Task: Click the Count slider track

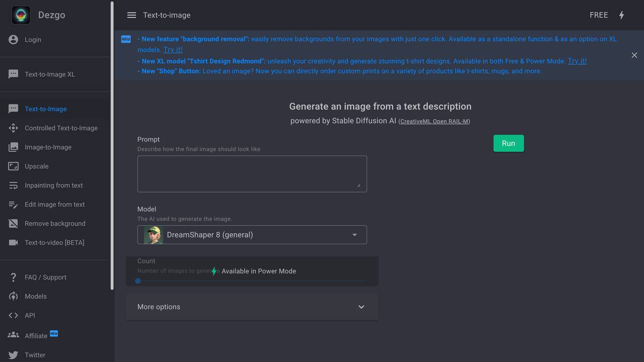Action: pos(252,281)
